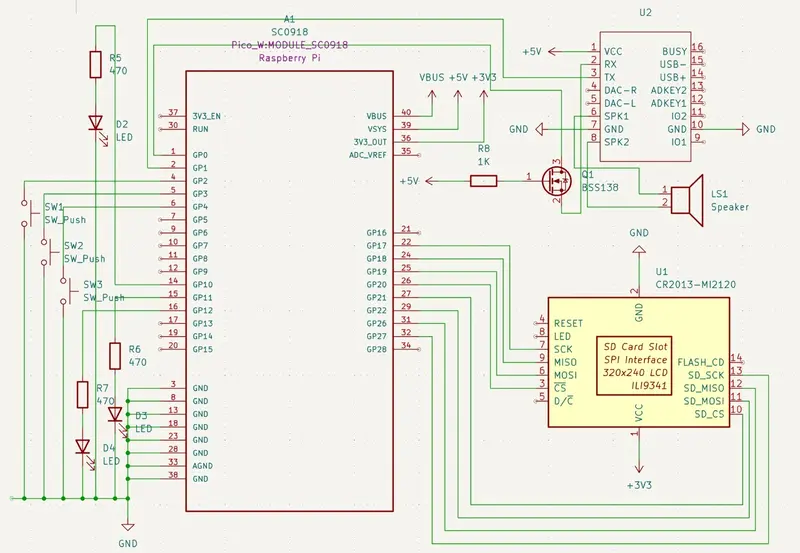This screenshot has height=553, width=800.
Task: Select the FLASH_CD pin label
Action: (x=701, y=362)
